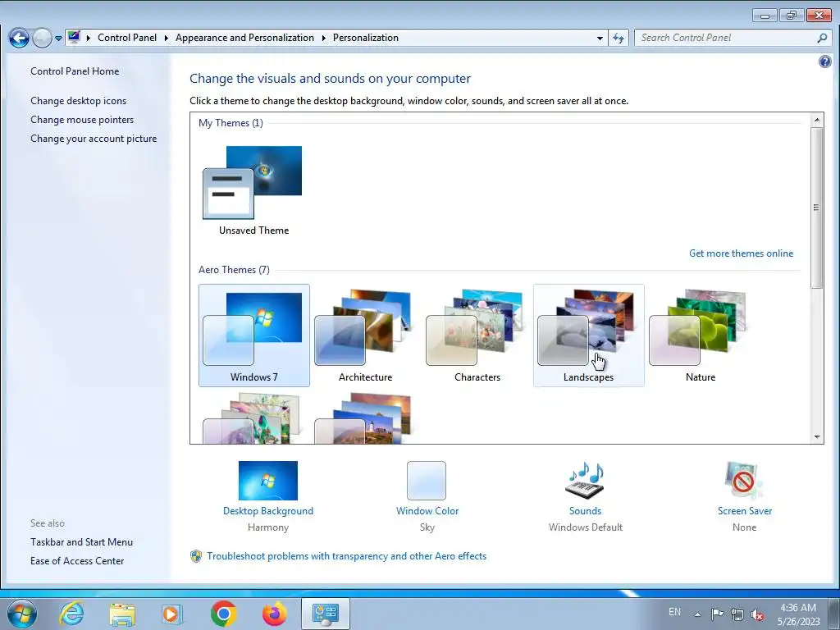The height and width of the screenshot is (630, 840).
Task: Open Taskbar and Start Menu link
Action: coord(81,542)
